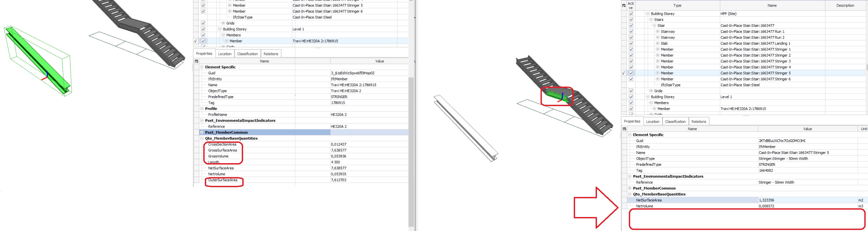Image resolution: width=868 pixels, height=231 pixels.
Task: Expand Pset_MemberCommon group in right properties
Action: point(629,188)
